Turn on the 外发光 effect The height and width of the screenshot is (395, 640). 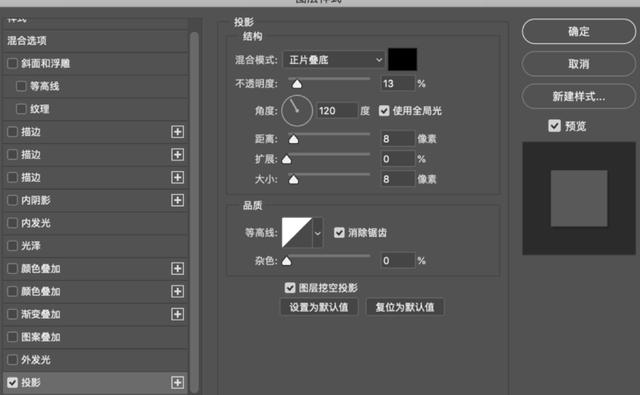12,359
